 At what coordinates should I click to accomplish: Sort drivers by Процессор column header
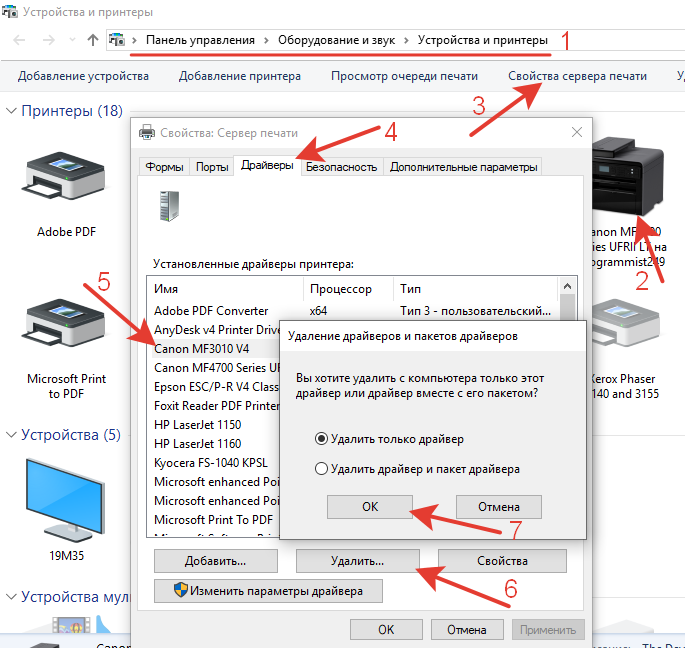click(348, 289)
